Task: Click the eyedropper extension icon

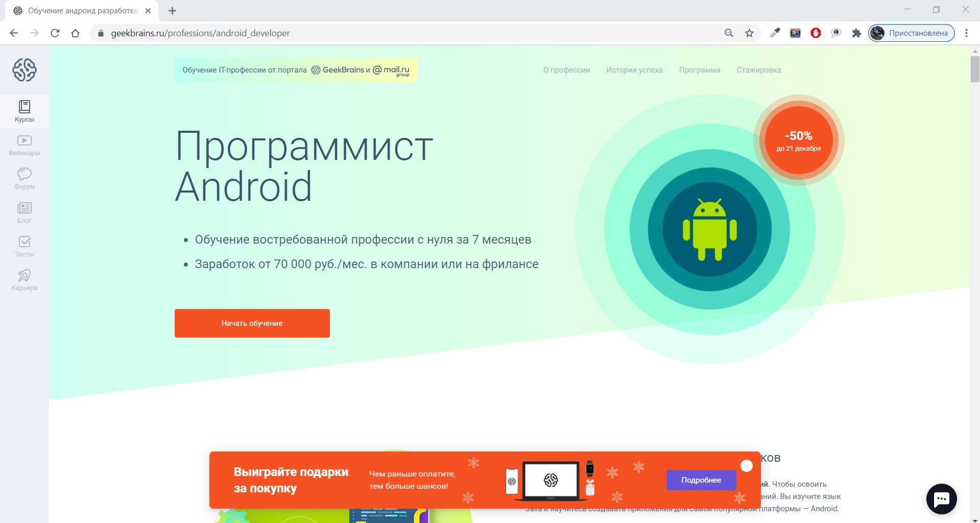Action: coord(775,33)
